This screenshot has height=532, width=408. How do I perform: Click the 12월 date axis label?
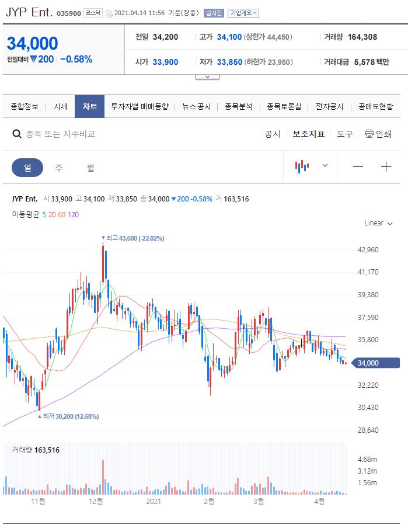96,501
